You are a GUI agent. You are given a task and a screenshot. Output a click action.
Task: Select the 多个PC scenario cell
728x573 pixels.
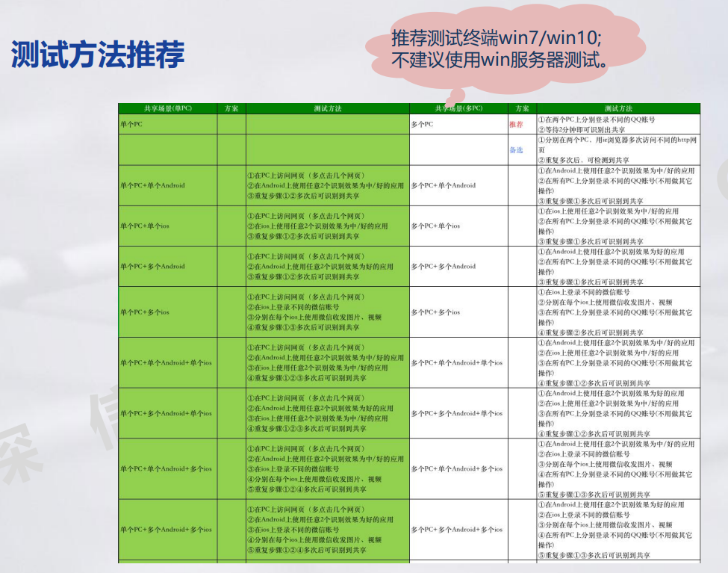click(x=458, y=124)
